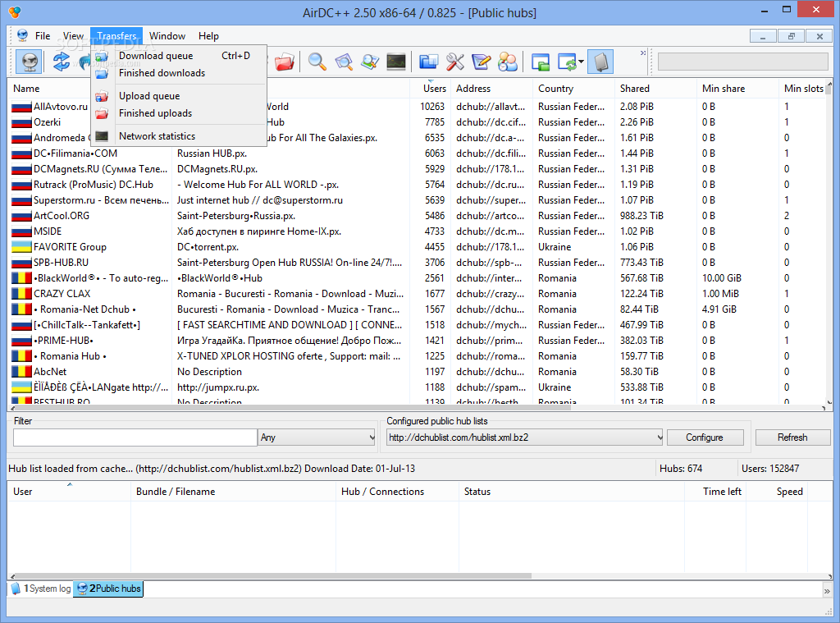Select the FAVORITE Group hub row
840x623 pixels.
tap(417, 247)
